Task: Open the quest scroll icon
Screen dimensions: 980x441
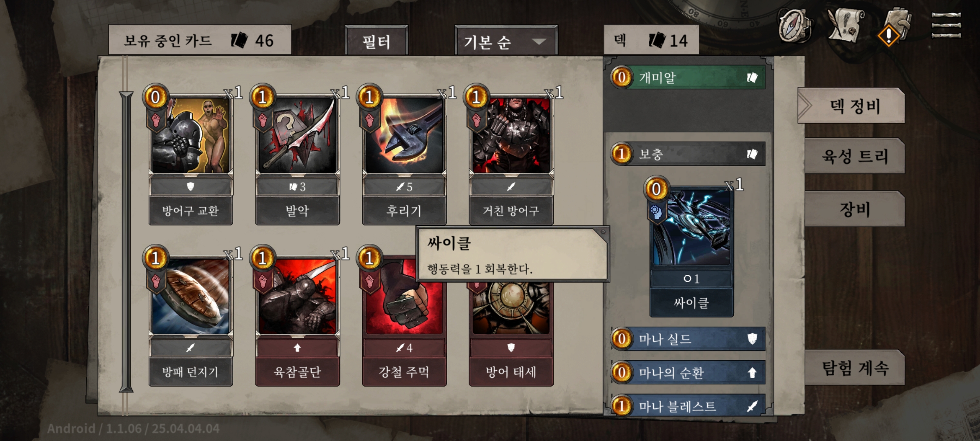Action: point(846,24)
